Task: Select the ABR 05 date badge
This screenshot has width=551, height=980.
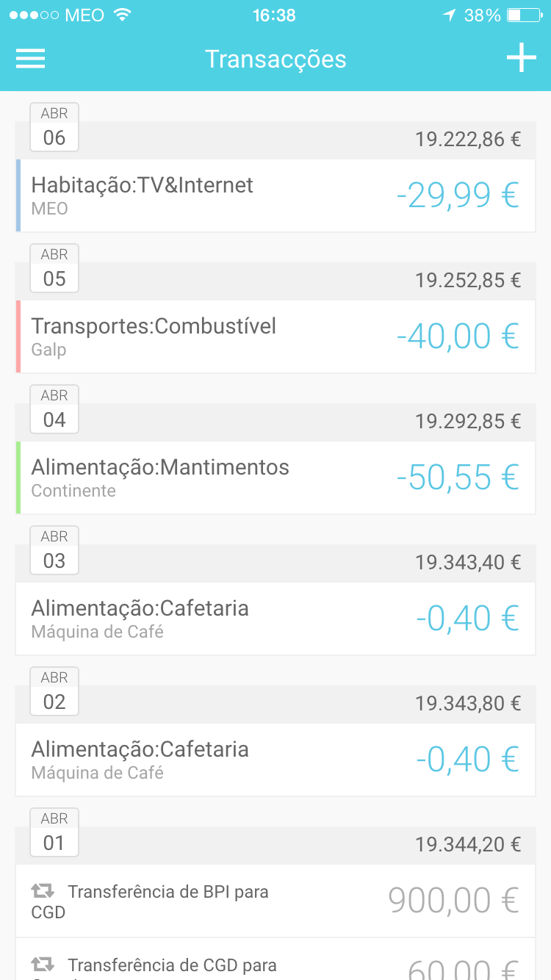Action: click(54, 269)
